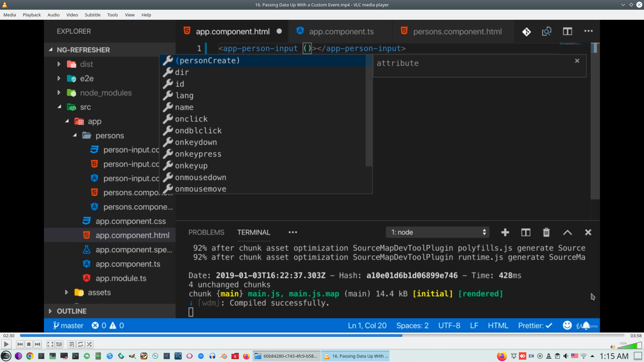Show the playlist using the playlist icon

click(71, 344)
